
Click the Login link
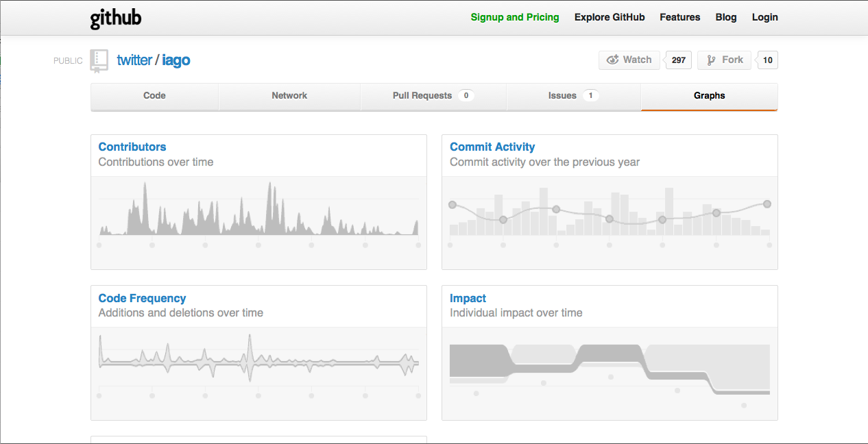[x=765, y=17]
